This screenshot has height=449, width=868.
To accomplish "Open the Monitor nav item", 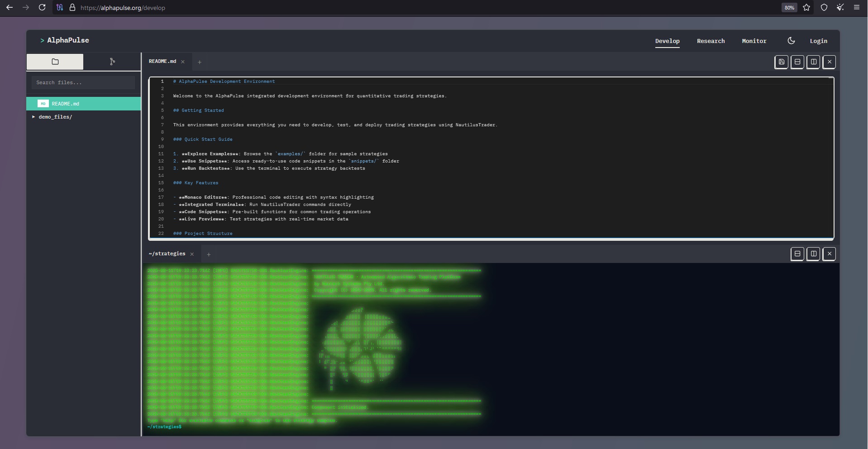I will click(x=754, y=41).
